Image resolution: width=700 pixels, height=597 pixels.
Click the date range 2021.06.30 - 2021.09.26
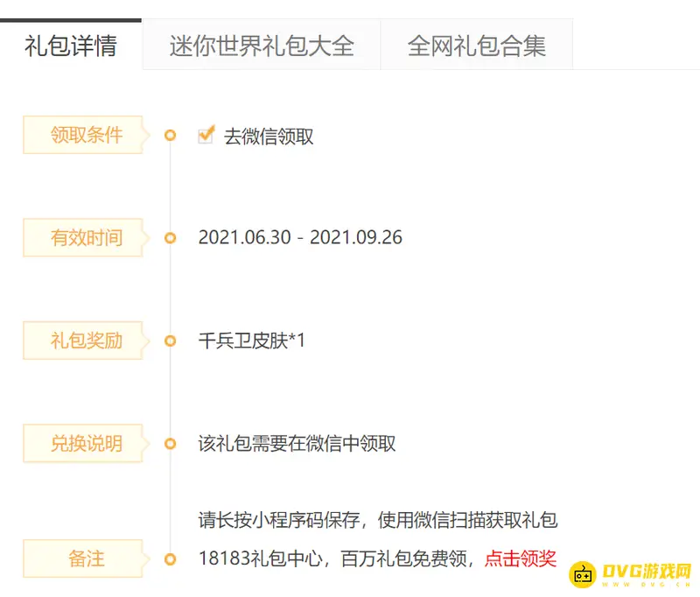click(300, 237)
